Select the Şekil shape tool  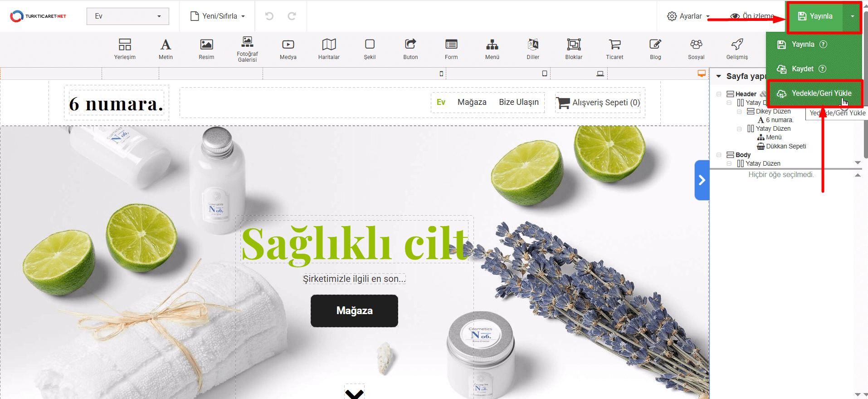[x=370, y=49]
